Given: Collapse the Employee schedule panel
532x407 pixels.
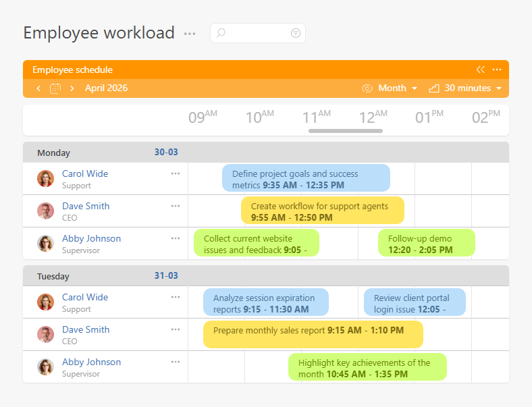Looking at the screenshot, I should (480, 70).
